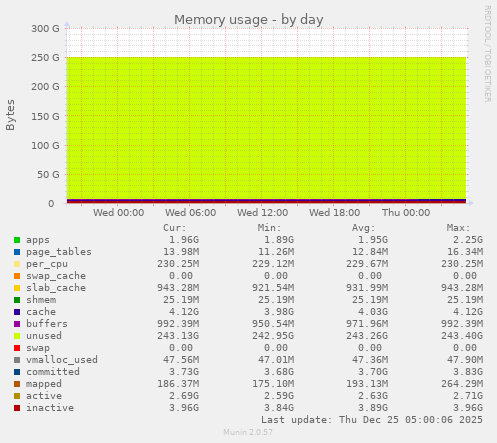Click the '250 G' axis label

45,58
